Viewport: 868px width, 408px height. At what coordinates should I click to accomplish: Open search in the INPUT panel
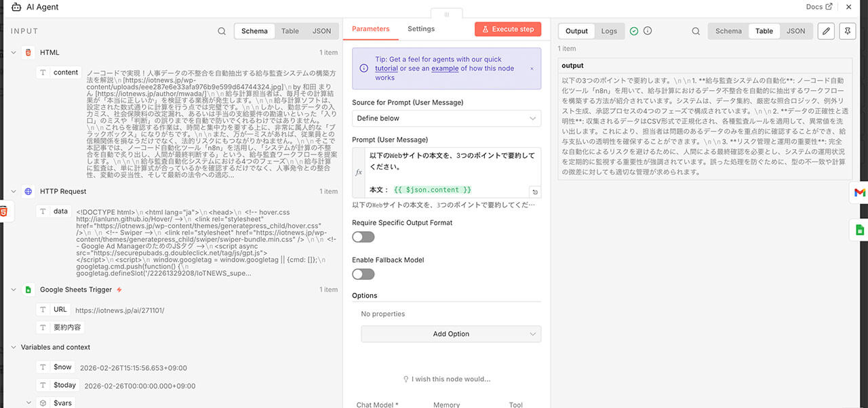222,30
